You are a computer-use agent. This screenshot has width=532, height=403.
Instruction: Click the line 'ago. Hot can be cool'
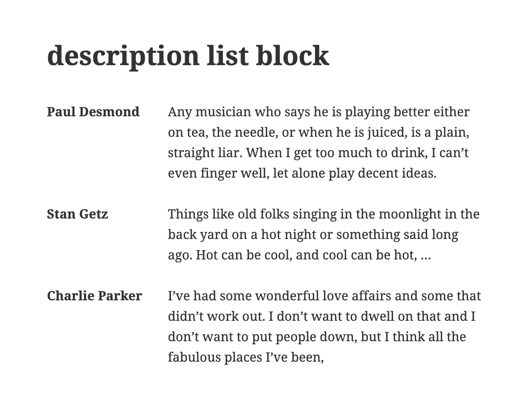click(299, 255)
